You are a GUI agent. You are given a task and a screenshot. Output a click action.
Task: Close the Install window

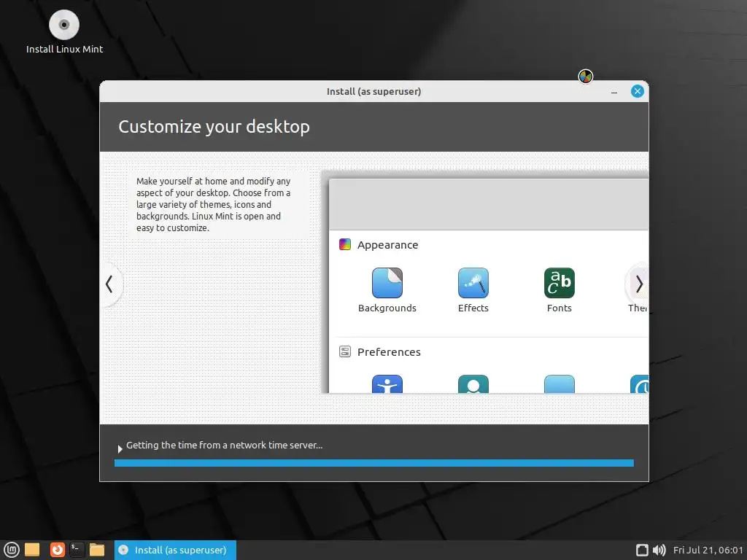(637, 91)
